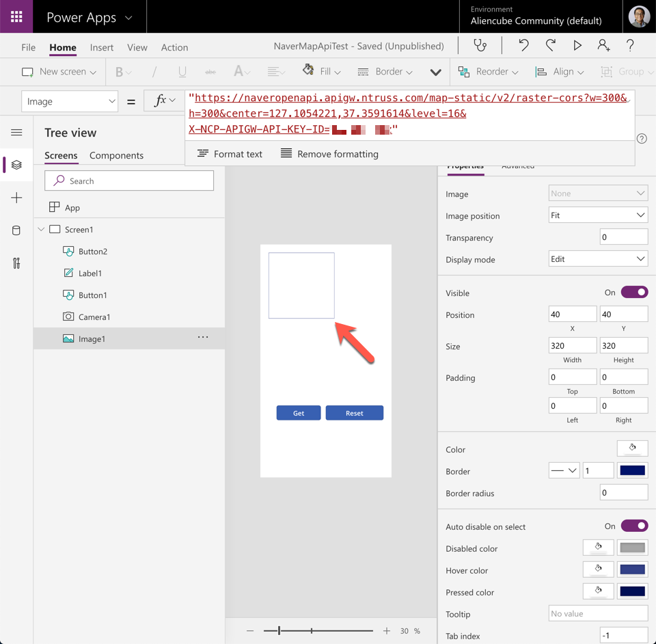Open the Display mode Edit dropdown
The image size is (656, 644).
pyautogui.click(x=598, y=258)
